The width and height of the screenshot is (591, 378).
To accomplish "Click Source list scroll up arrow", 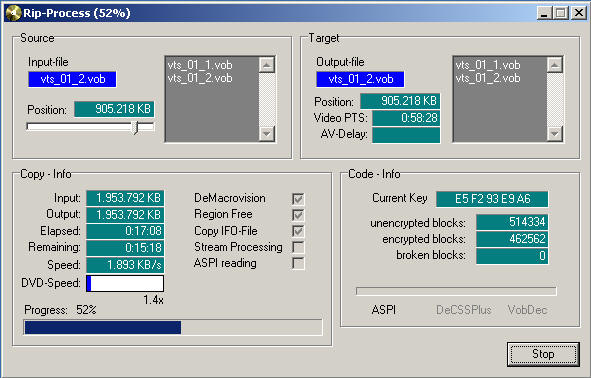I will click(267, 65).
